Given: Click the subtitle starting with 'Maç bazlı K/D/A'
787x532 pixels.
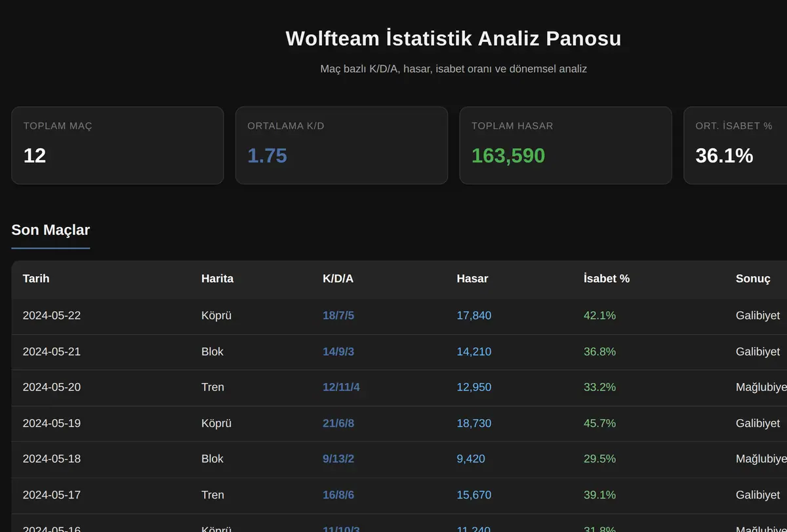Looking at the screenshot, I should tap(453, 69).
